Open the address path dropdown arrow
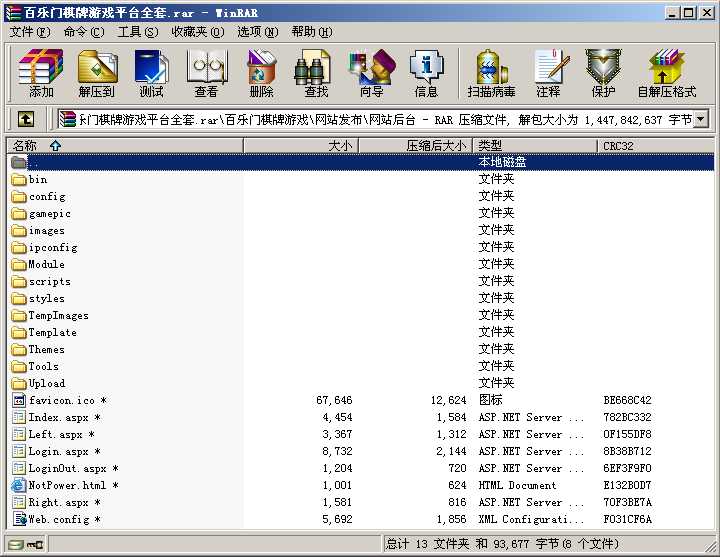This screenshot has width=720, height=557. point(700,120)
